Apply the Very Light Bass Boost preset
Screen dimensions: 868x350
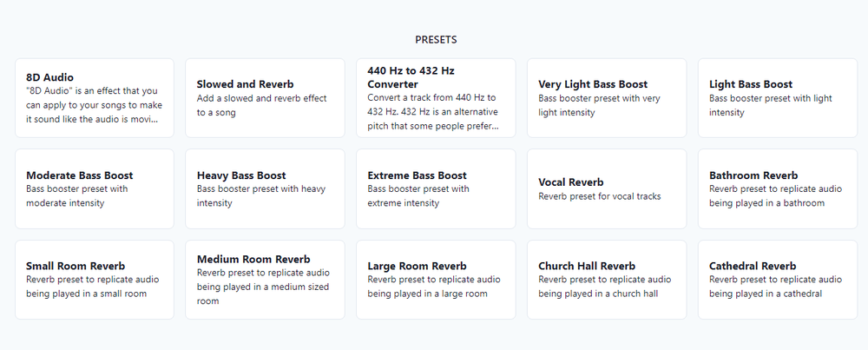pos(607,98)
